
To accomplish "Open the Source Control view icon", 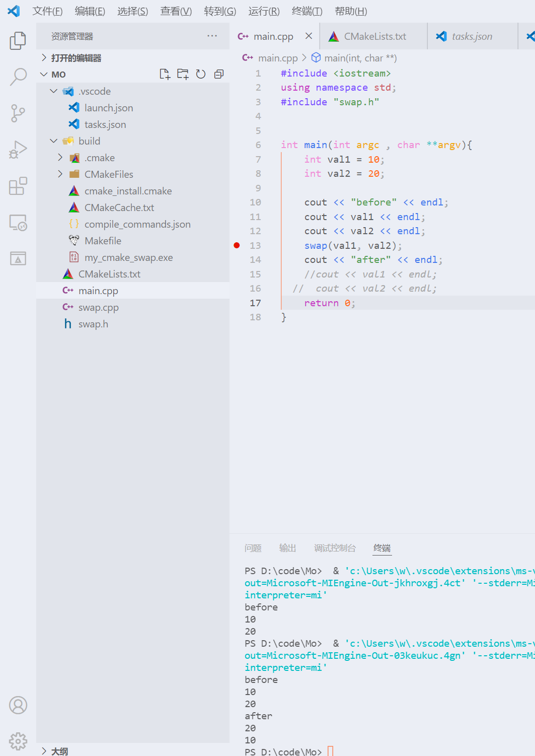I will point(18,113).
